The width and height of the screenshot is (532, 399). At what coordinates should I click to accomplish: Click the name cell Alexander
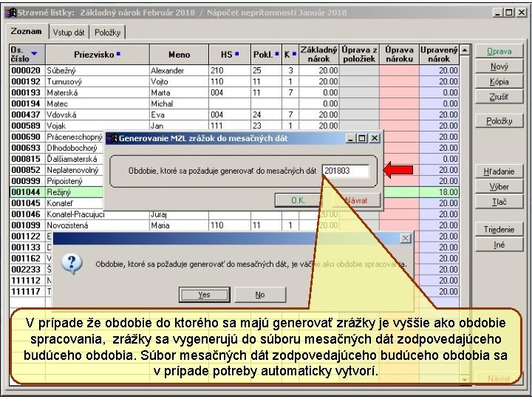[179, 70]
